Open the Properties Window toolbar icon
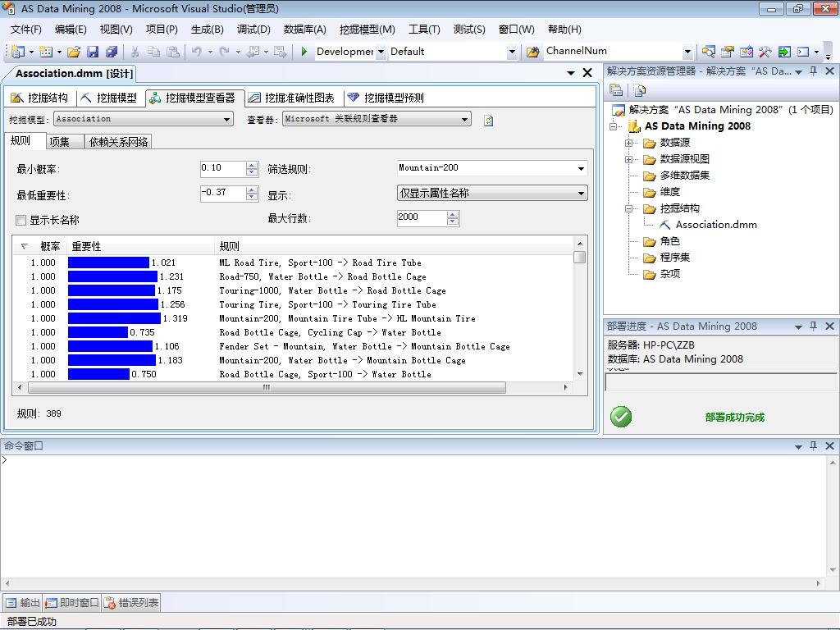The image size is (840, 630). (727, 52)
